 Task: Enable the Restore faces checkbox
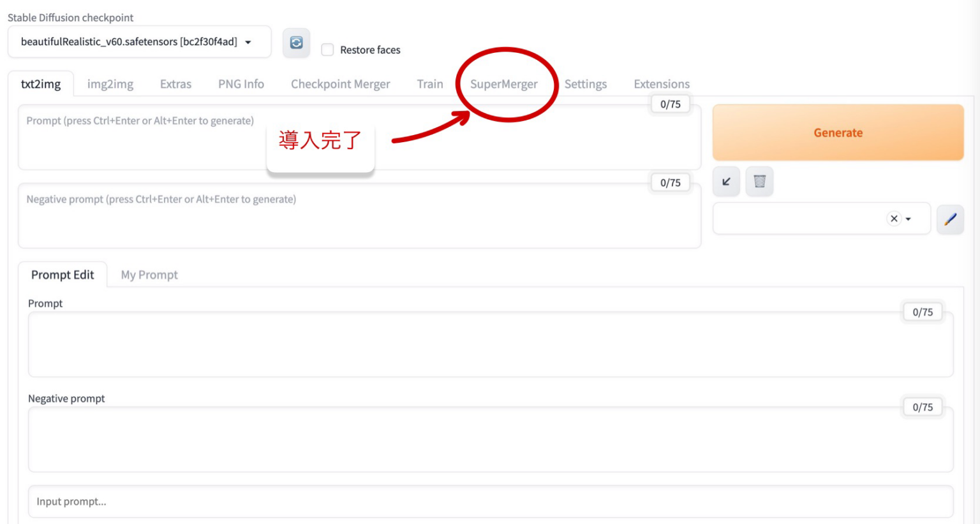tap(327, 50)
